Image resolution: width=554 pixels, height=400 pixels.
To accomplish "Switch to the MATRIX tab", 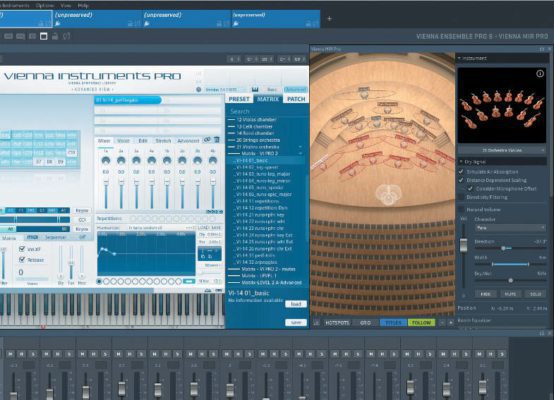I will click(268, 99).
